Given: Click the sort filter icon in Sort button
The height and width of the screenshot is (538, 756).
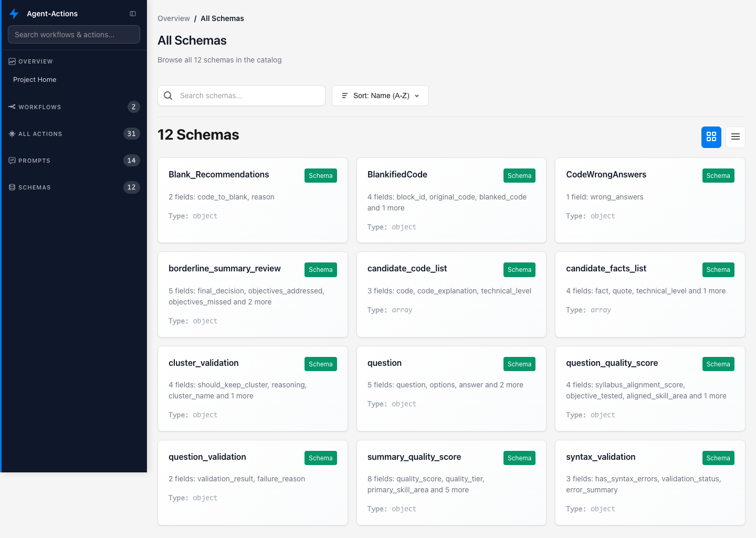Looking at the screenshot, I should tap(345, 96).
